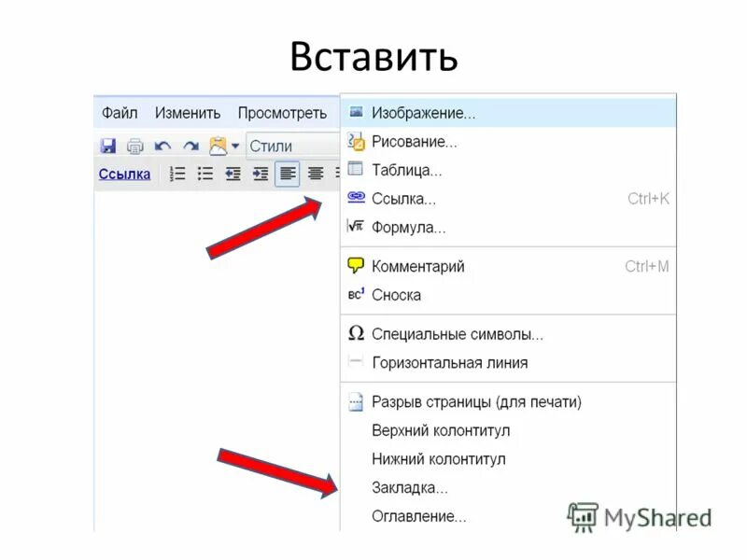
Task: Select the Print icon
Action: point(134,145)
